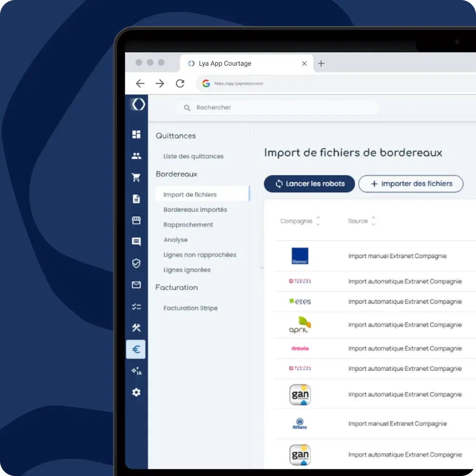
Task: Click the eres company logo
Action: [x=300, y=301]
